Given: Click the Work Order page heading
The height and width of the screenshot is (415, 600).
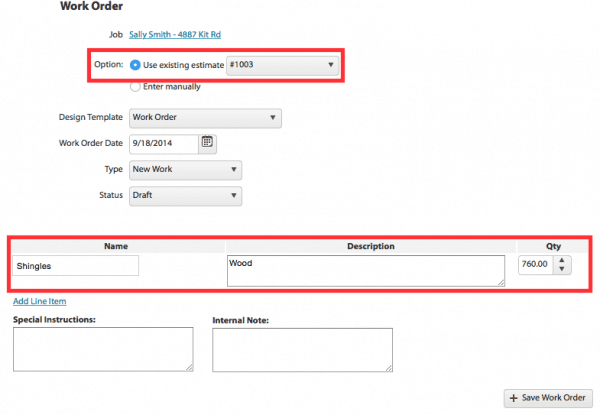Looking at the screenshot, I should tap(91, 6).
